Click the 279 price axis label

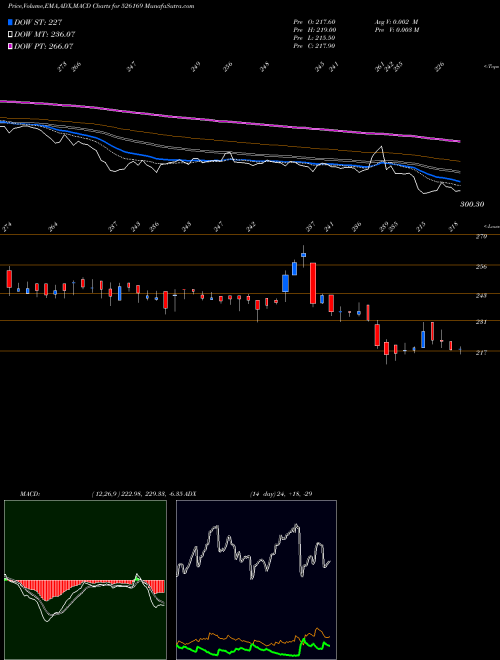pos(481,237)
